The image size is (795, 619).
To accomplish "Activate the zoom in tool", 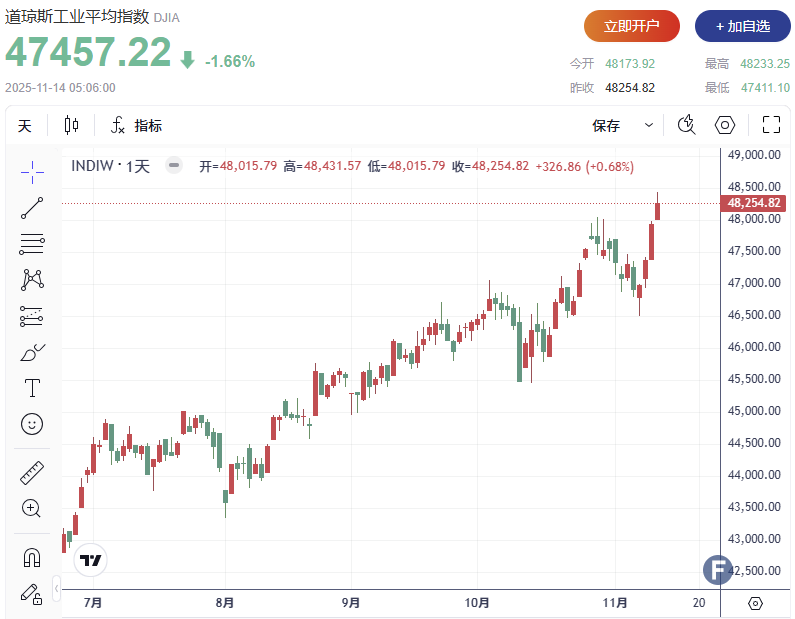I will tap(32, 508).
